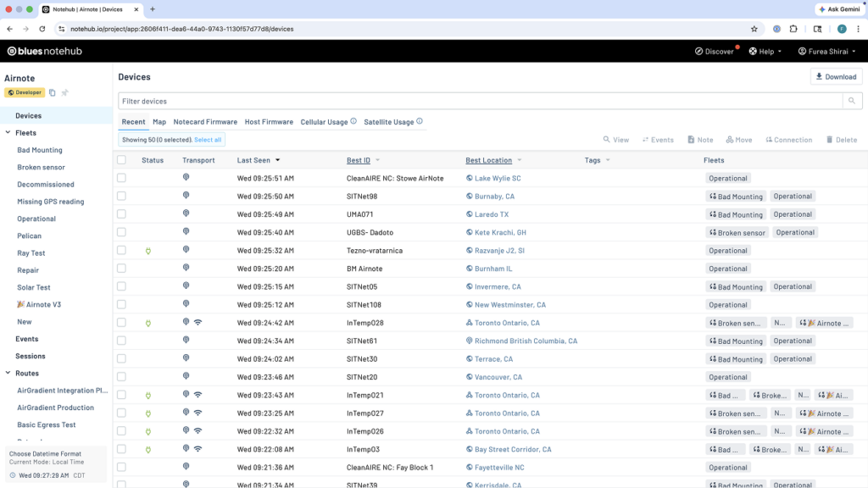Click the cellular transport icon for SITNet98
This screenshot has height=488, width=868.
186,196
